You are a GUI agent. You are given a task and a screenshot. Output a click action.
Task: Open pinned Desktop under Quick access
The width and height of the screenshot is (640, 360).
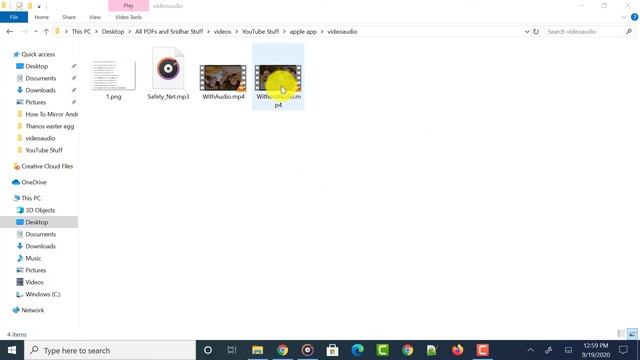pyautogui.click(x=37, y=66)
